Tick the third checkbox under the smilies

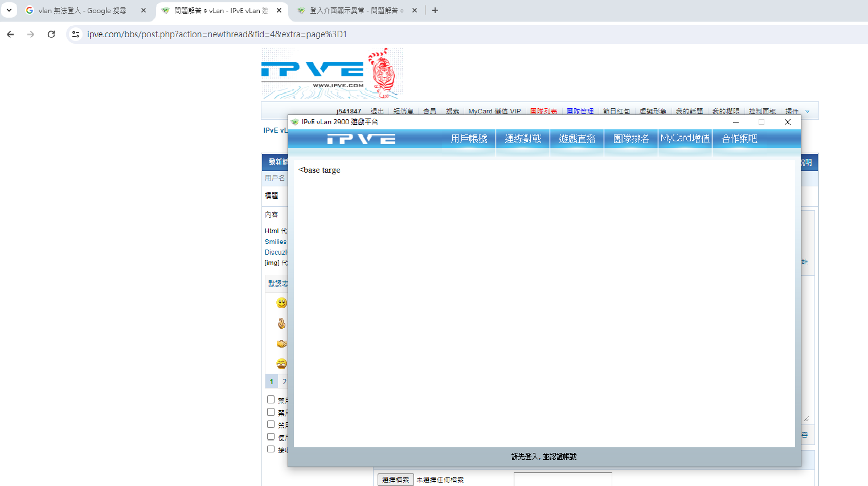pyautogui.click(x=271, y=424)
